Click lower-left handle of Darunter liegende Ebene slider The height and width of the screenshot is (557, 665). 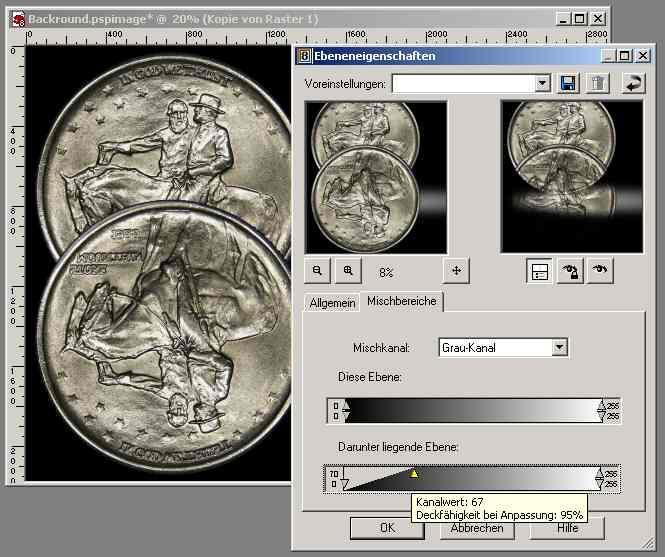[x=345, y=484]
